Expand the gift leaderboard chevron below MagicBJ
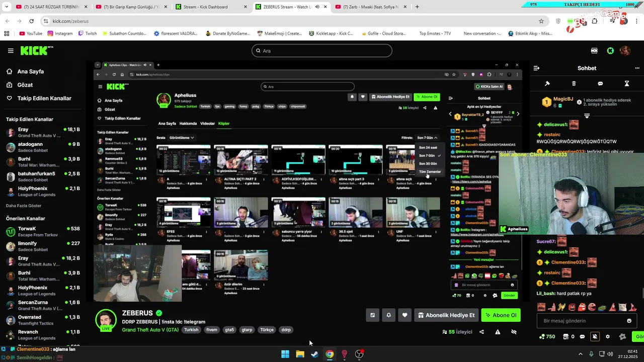Viewport: 644px width, 362px height. (x=587, y=116)
